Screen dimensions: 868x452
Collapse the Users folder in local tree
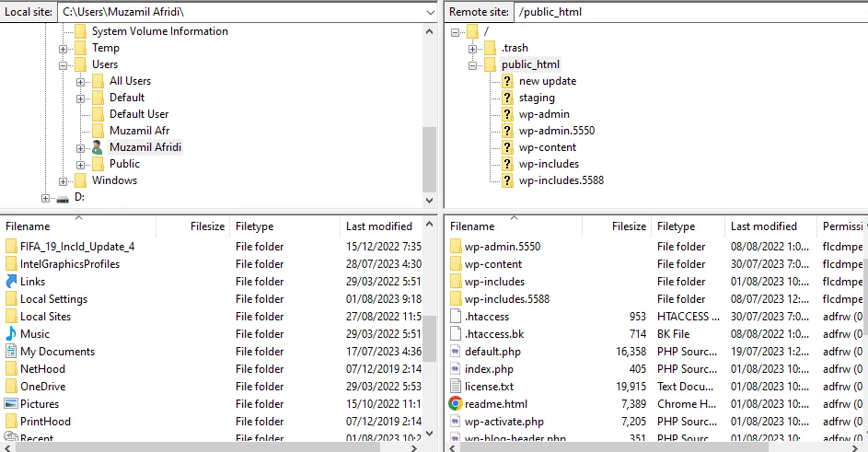[64, 65]
